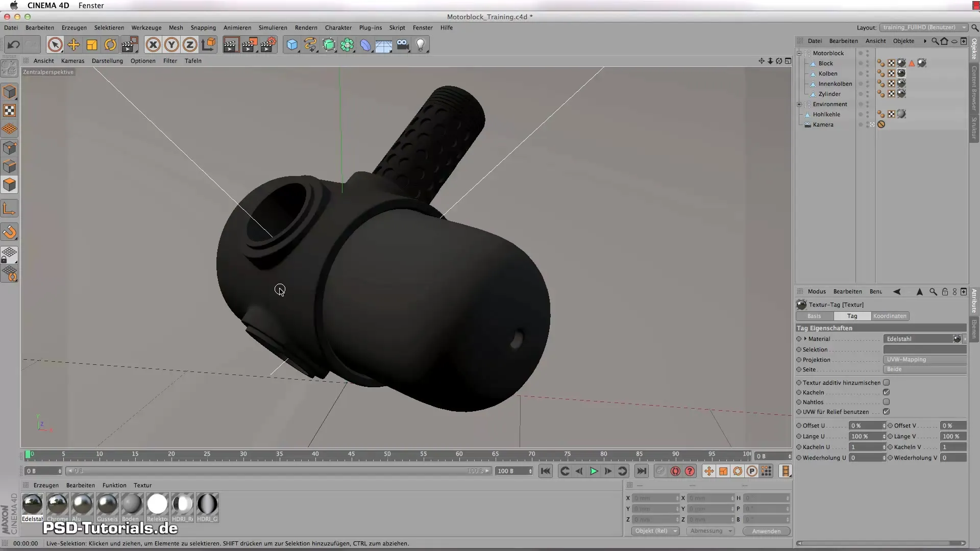This screenshot has height=551, width=980.
Task: Open the Rendern menu
Action: (306, 28)
